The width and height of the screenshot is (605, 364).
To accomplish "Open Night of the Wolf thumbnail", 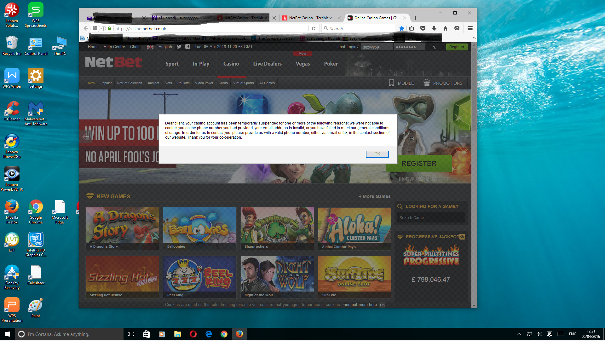I will pos(277,277).
